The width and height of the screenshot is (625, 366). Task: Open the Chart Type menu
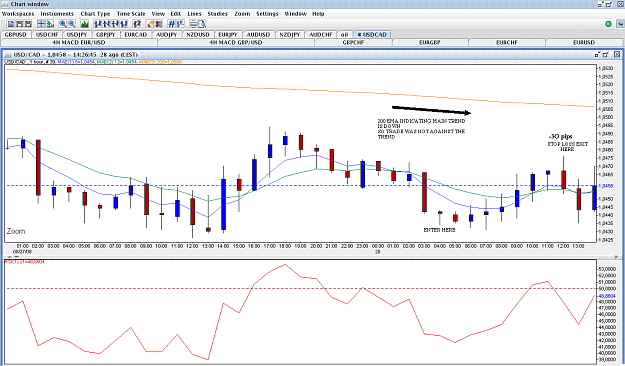pyautogui.click(x=95, y=14)
